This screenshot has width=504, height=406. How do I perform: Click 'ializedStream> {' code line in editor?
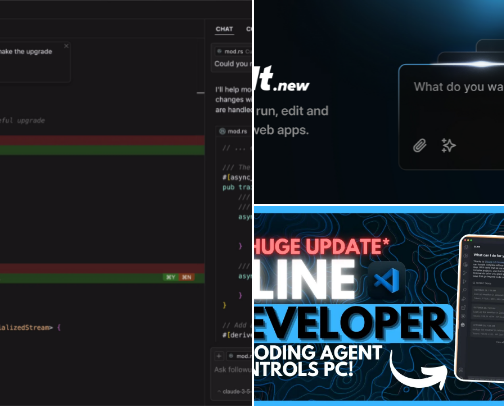tap(30, 327)
